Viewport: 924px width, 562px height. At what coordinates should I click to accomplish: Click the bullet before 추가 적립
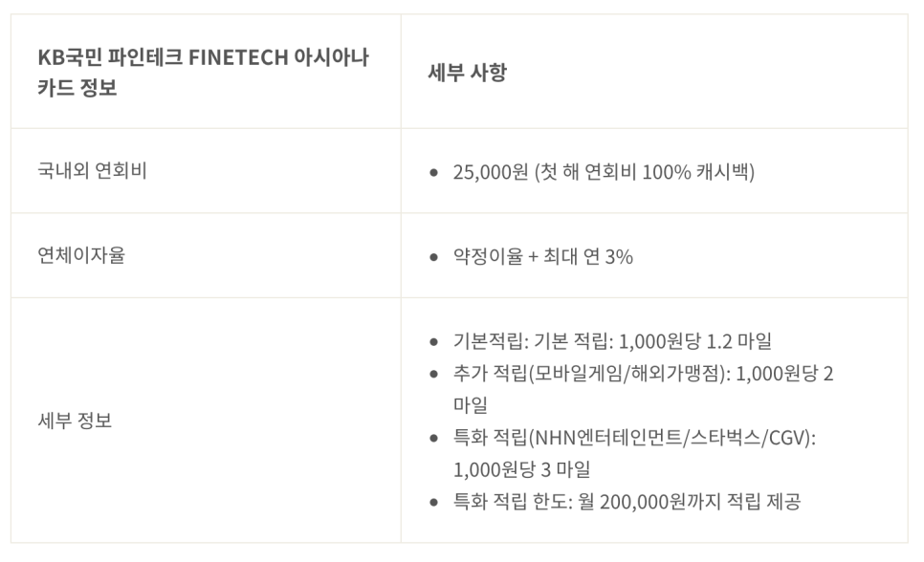point(434,374)
